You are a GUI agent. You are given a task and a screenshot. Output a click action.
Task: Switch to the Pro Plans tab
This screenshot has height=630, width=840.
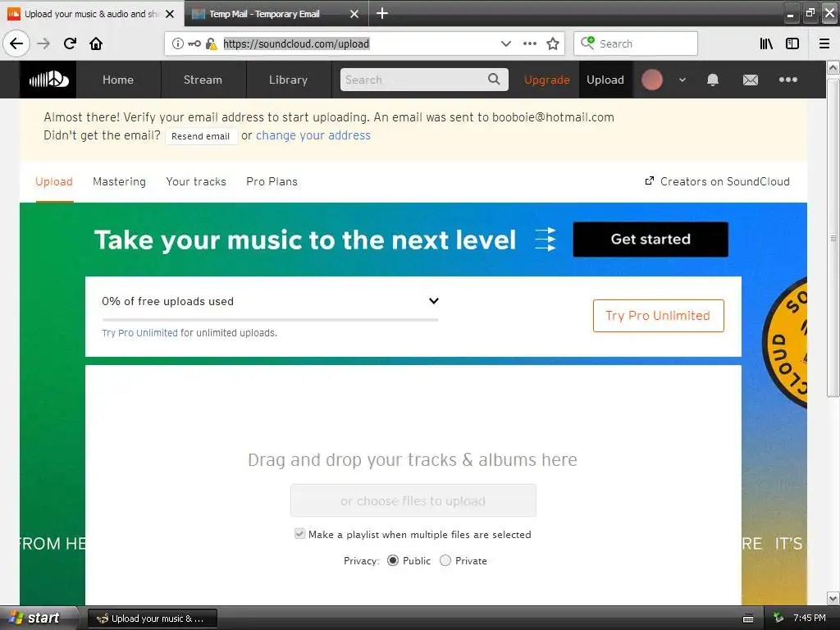point(272,181)
